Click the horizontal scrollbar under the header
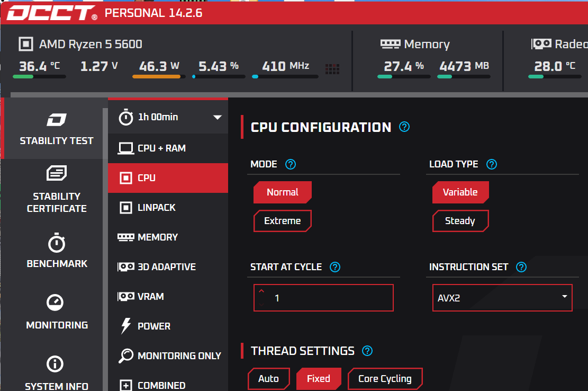Image resolution: width=588 pixels, height=391 pixels. pyautogui.click(x=299, y=95)
